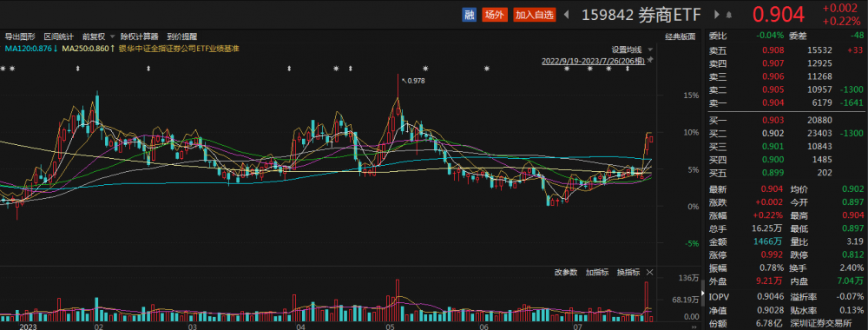
Task: Add an indicator using 加指标
Action: click(598, 273)
